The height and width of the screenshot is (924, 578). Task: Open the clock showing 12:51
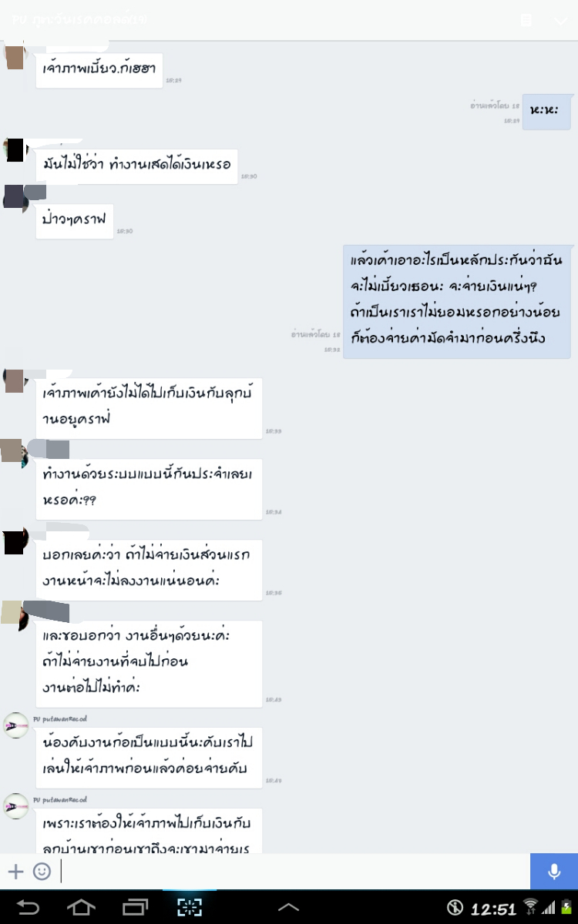(493, 909)
